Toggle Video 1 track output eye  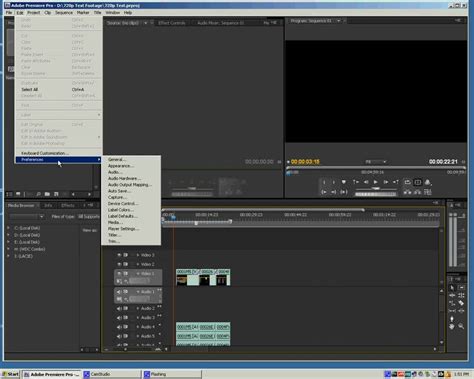119,274
